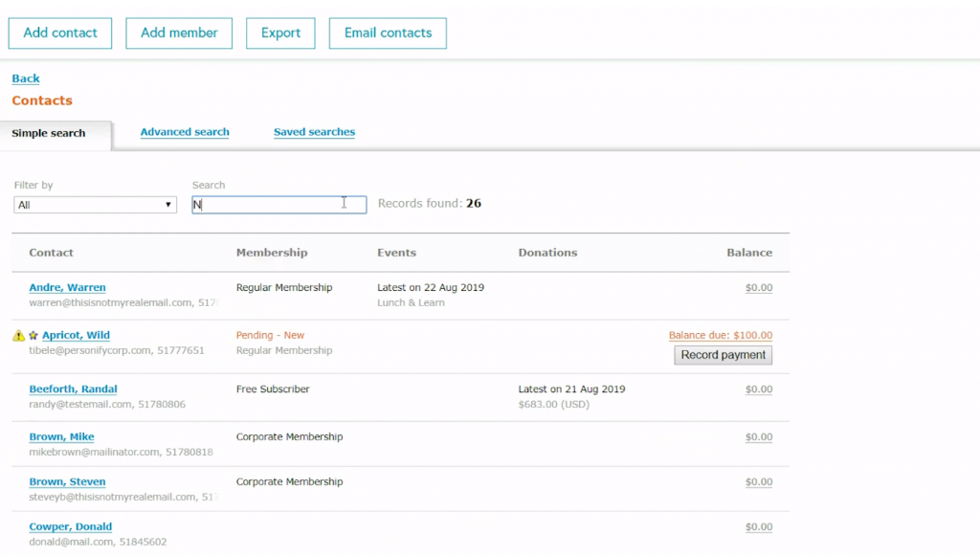Open contact Cowper, Donald
The image size is (980, 555).
pos(70,527)
